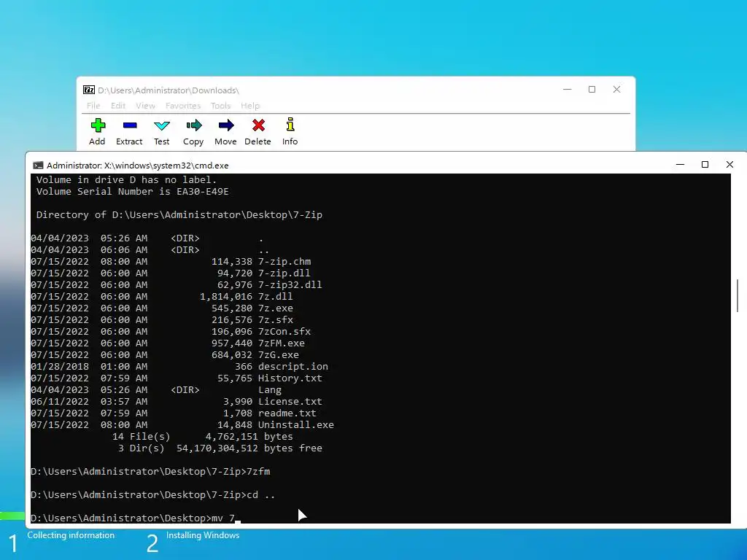Maximize the 7-Zip File Manager window
The width and height of the screenshot is (747, 560).
tap(592, 90)
